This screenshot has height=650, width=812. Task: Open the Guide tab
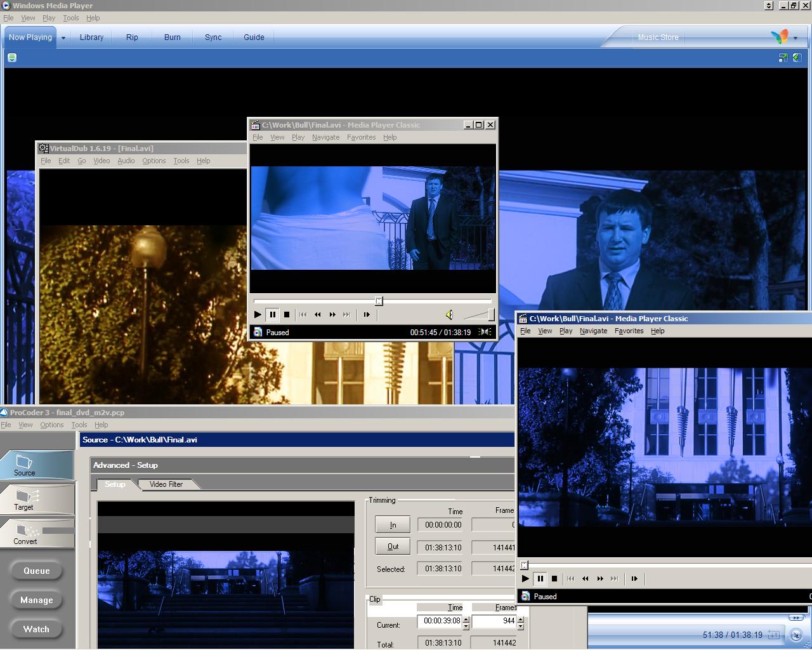(254, 37)
